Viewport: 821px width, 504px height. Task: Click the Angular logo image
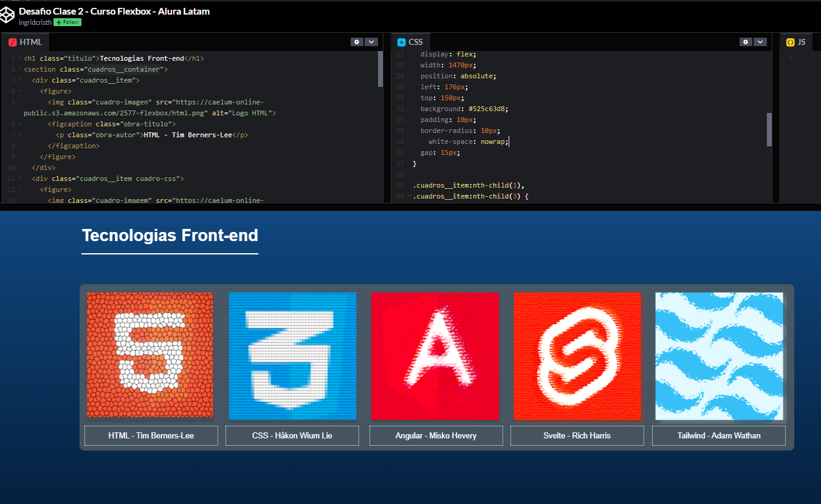tap(435, 356)
